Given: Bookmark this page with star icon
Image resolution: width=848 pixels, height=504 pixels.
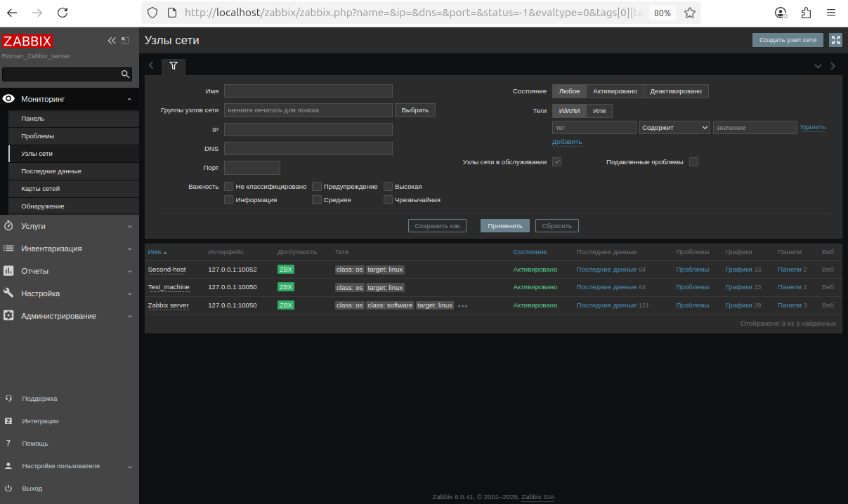Looking at the screenshot, I should [690, 13].
